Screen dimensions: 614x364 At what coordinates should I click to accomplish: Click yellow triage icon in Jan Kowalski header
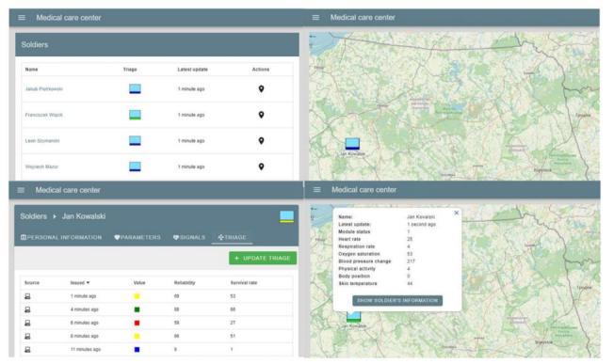click(286, 216)
